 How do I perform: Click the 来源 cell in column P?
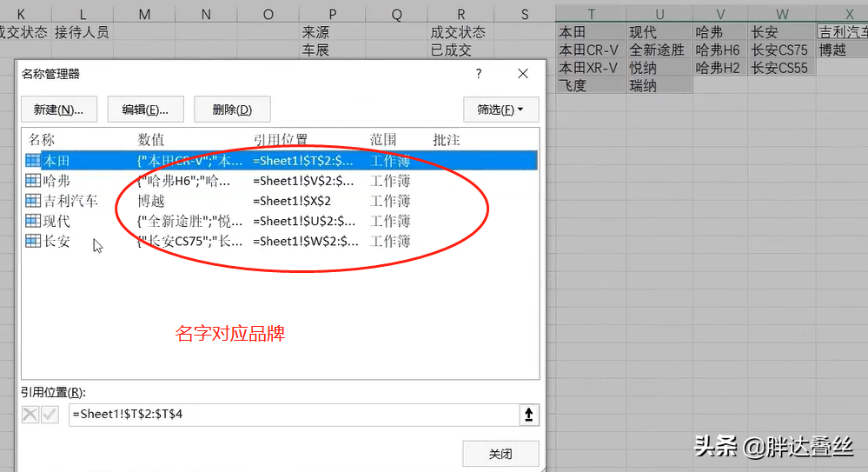pos(332,32)
